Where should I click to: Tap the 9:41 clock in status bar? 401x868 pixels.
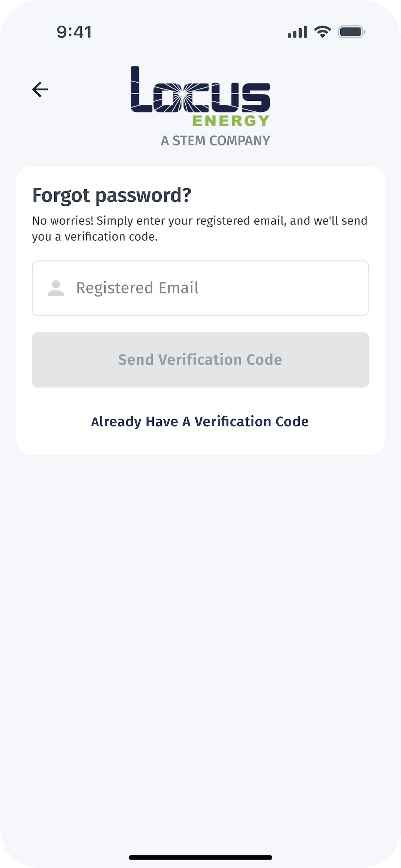74,32
